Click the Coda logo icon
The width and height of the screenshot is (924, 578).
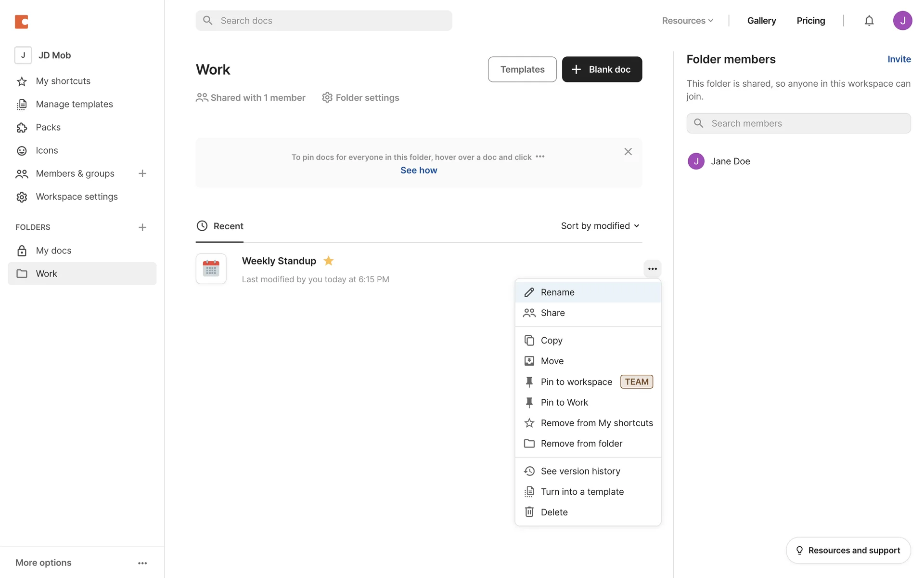pos(22,22)
